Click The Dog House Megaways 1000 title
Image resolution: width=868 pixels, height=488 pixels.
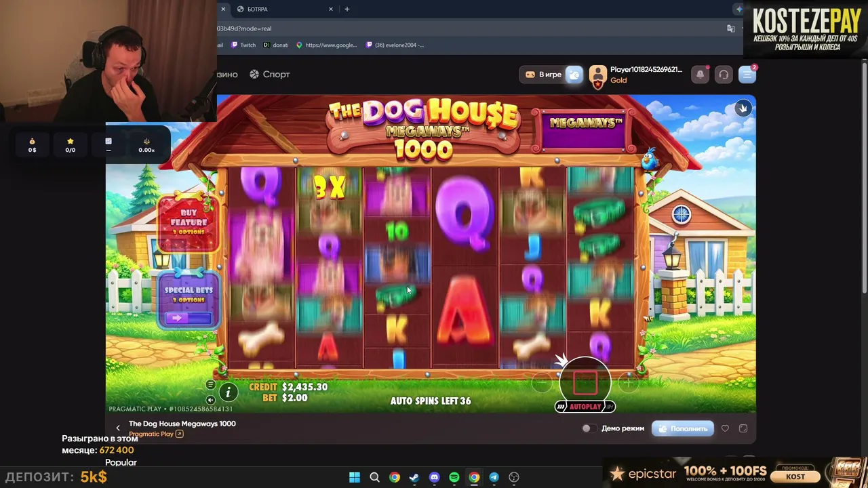[x=182, y=424]
